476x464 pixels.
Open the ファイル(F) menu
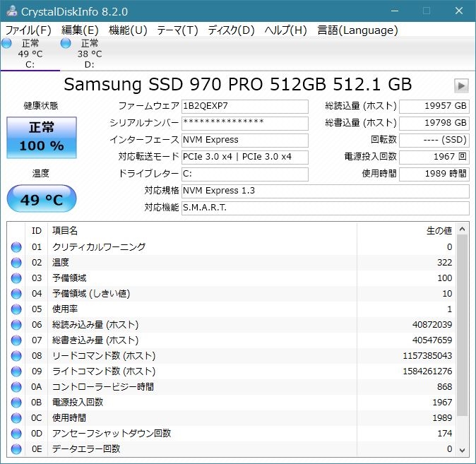click(x=28, y=30)
